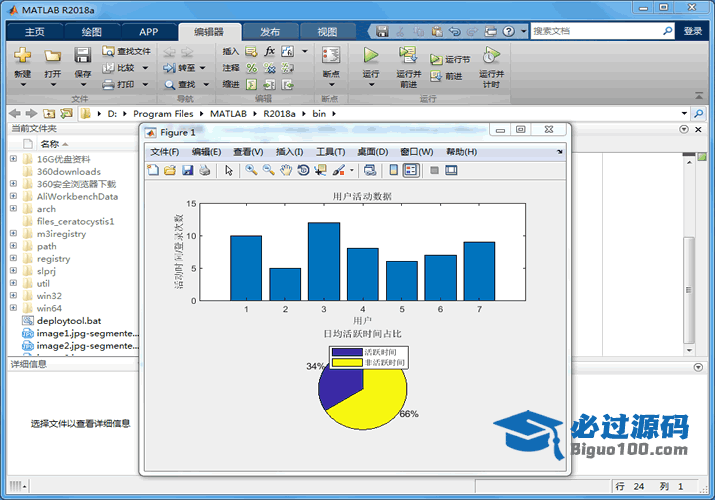The height and width of the screenshot is (500, 715).
Task: Toggle Figure 1 pan hand tool
Action: pyautogui.click(x=285, y=170)
